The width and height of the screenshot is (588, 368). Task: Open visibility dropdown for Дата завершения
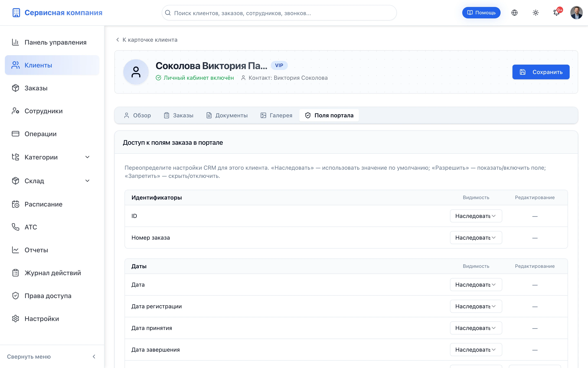[x=476, y=350]
